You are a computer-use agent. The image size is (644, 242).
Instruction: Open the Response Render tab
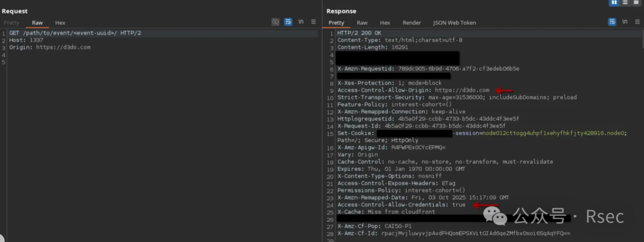(411, 23)
